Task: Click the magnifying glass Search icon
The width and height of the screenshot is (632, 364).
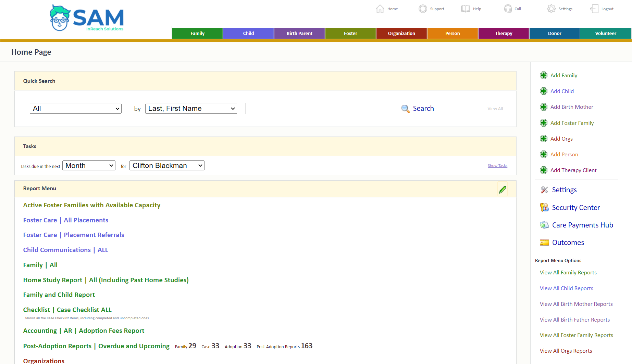Action: pyautogui.click(x=406, y=108)
